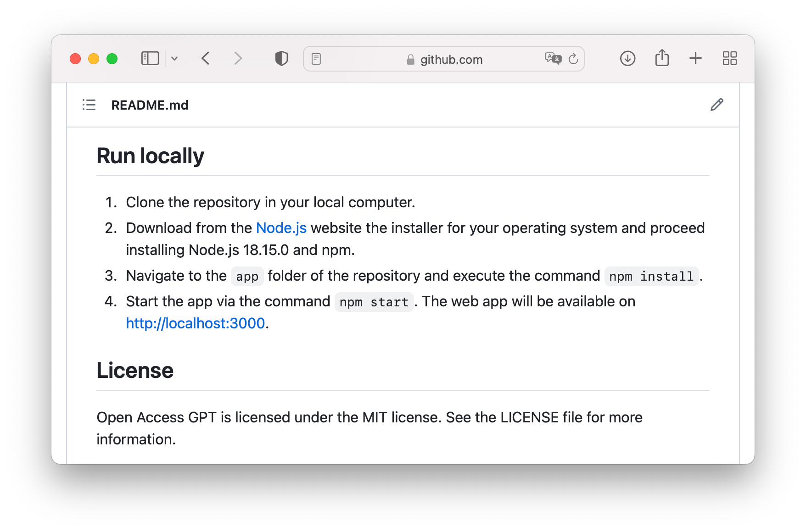806x532 pixels.
Task: Open the translation options
Action: click(x=553, y=58)
